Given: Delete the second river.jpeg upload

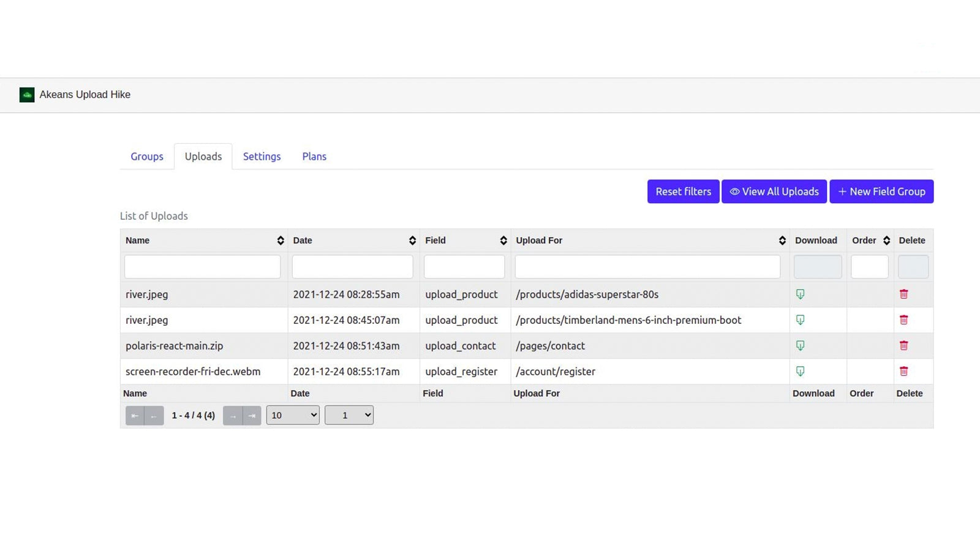Looking at the screenshot, I should pos(904,320).
